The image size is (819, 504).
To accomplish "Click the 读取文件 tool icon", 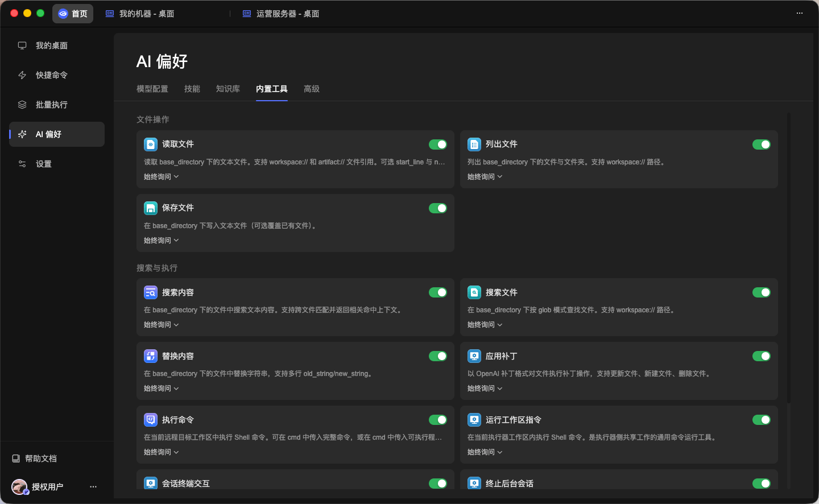I will click(151, 144).
